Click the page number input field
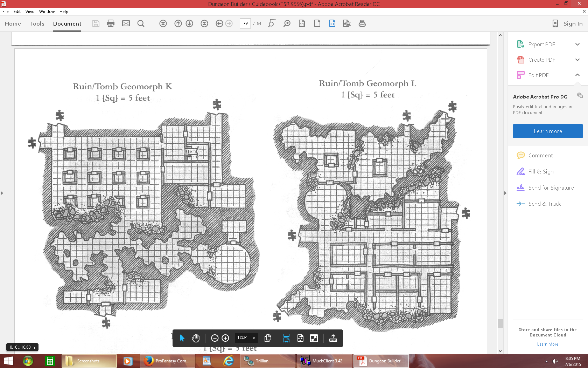588x368 pixels. pos(245,23)
